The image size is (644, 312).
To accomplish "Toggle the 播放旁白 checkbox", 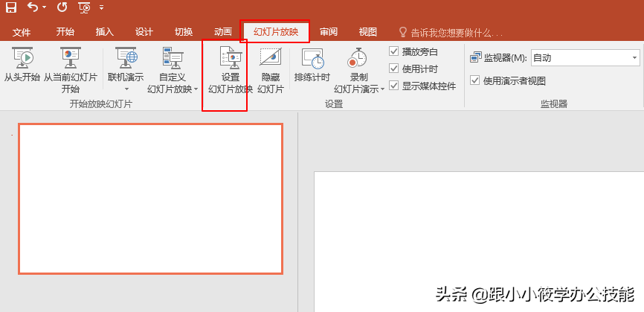I will click(x=394, y=52).
